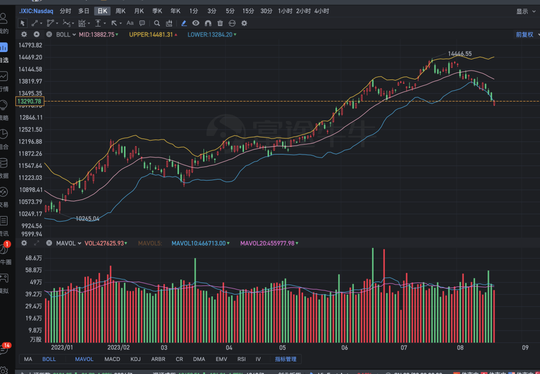Switch to 周K weekly tab
Viewport: 540px width, 374px height.
coord(121,11)
